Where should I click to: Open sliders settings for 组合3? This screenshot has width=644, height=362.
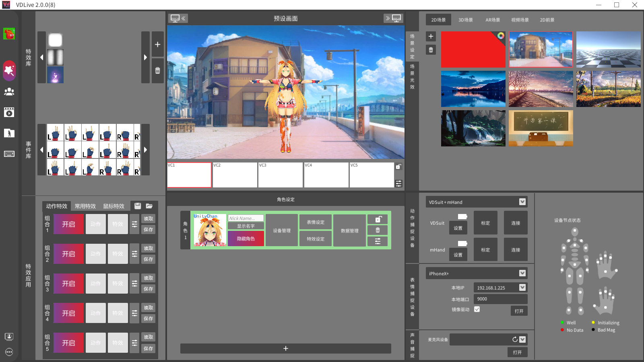(x=135, y=284)
